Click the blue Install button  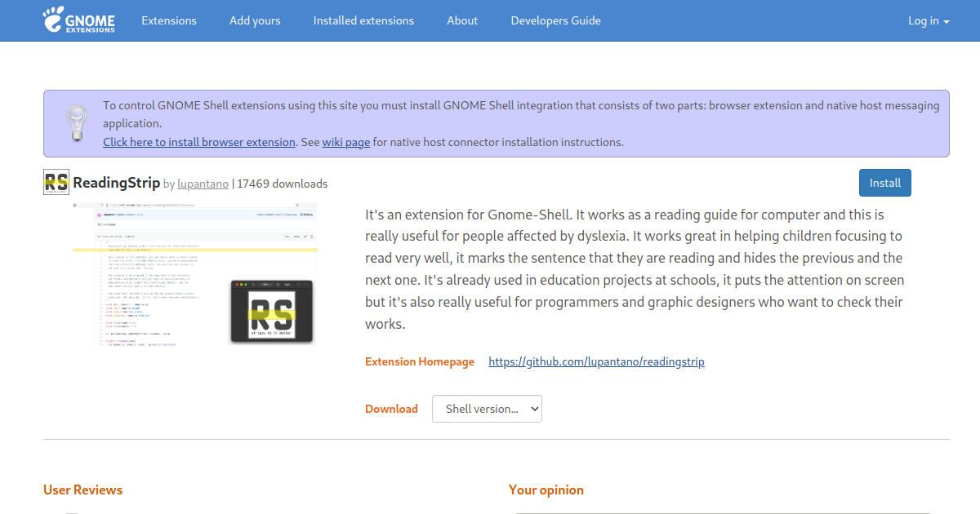pyautogui.click(x=885, y=183)
